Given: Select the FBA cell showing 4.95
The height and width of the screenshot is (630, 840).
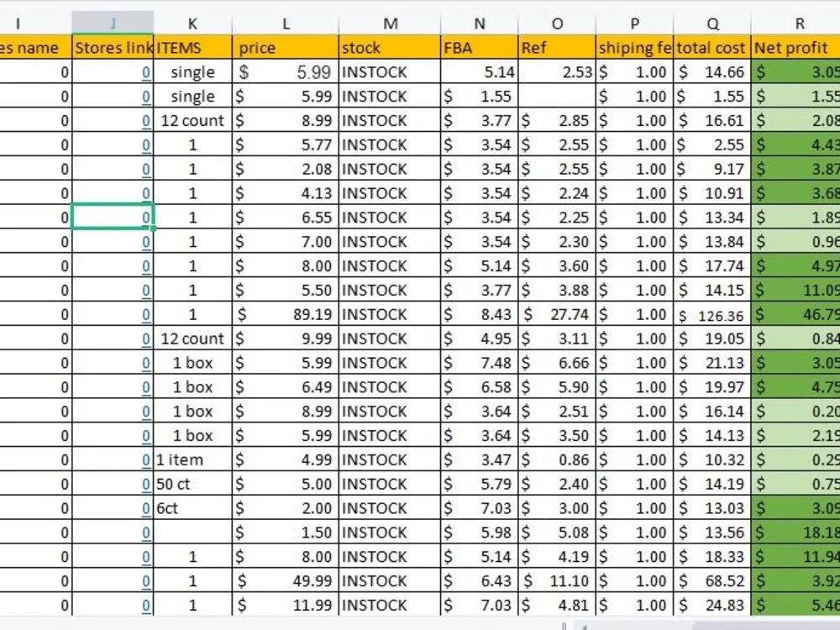Looking at the screenshot, I should point(480,339).
